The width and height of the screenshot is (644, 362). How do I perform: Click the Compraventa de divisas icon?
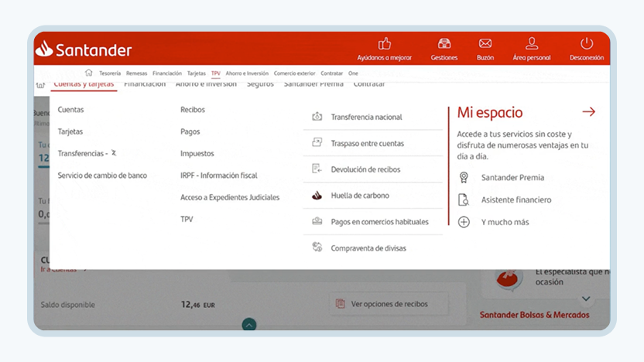coord(317,248)
